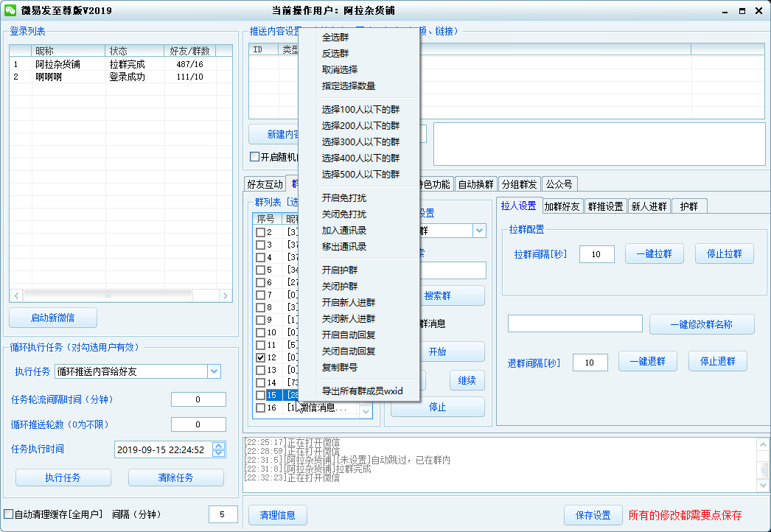Check the box for group row 9
Screen dimensions: 771x532
261,320
